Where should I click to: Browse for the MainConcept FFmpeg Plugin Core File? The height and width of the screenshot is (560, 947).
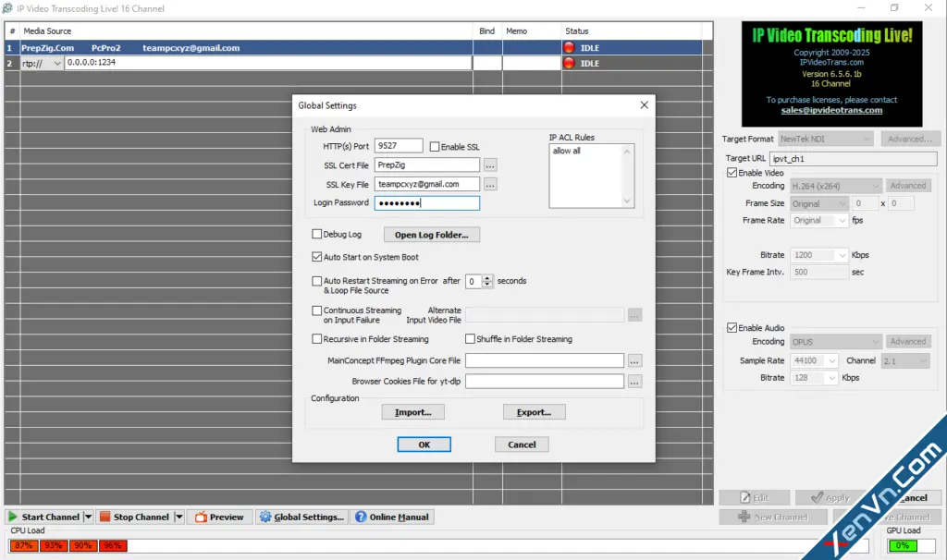tap(634, 361)
